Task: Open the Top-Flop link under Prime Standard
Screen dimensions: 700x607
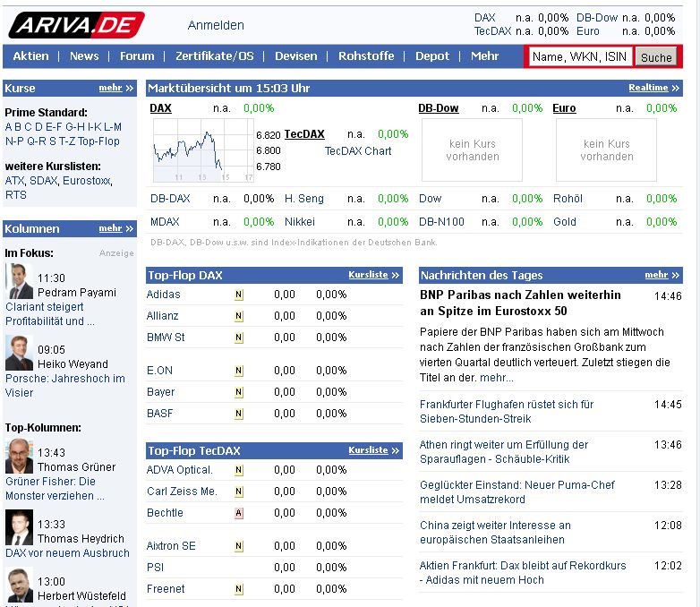Action: (x=98, y=141)
